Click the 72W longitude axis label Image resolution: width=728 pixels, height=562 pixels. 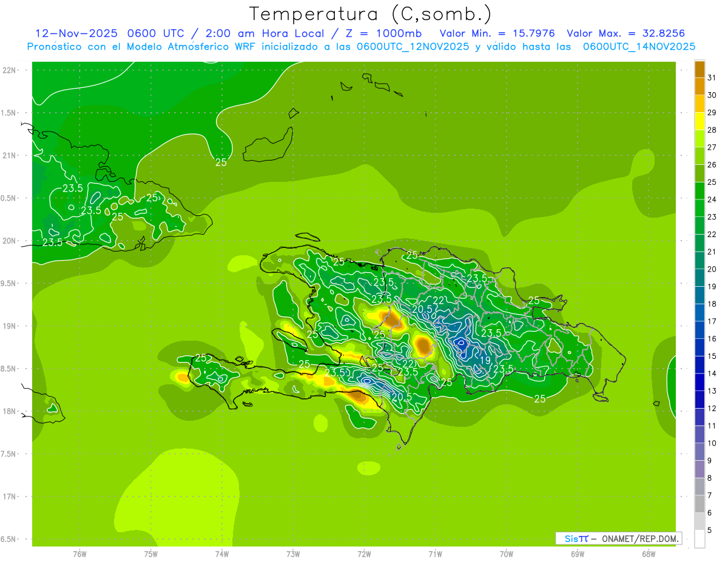click(x=364, y=554)
